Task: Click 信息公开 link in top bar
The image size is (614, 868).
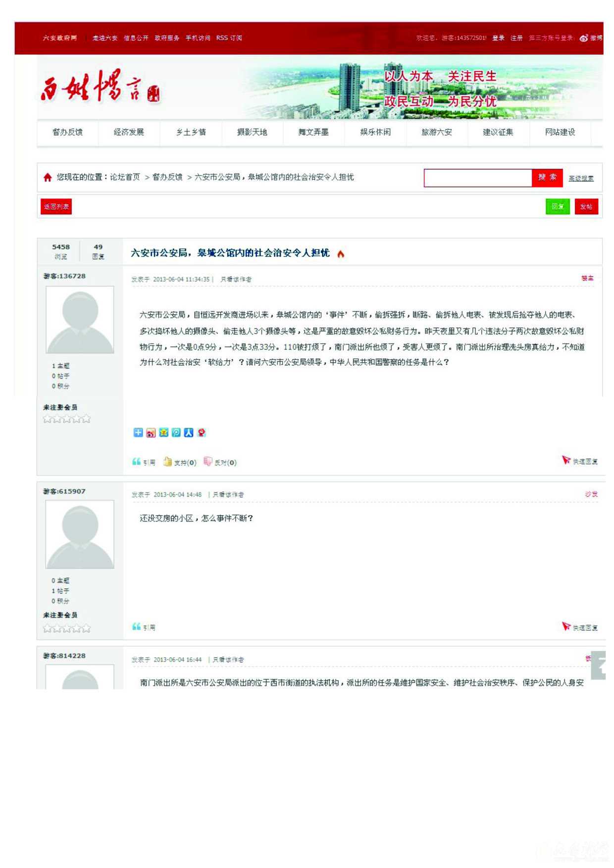Action: (x=136, y=38)
